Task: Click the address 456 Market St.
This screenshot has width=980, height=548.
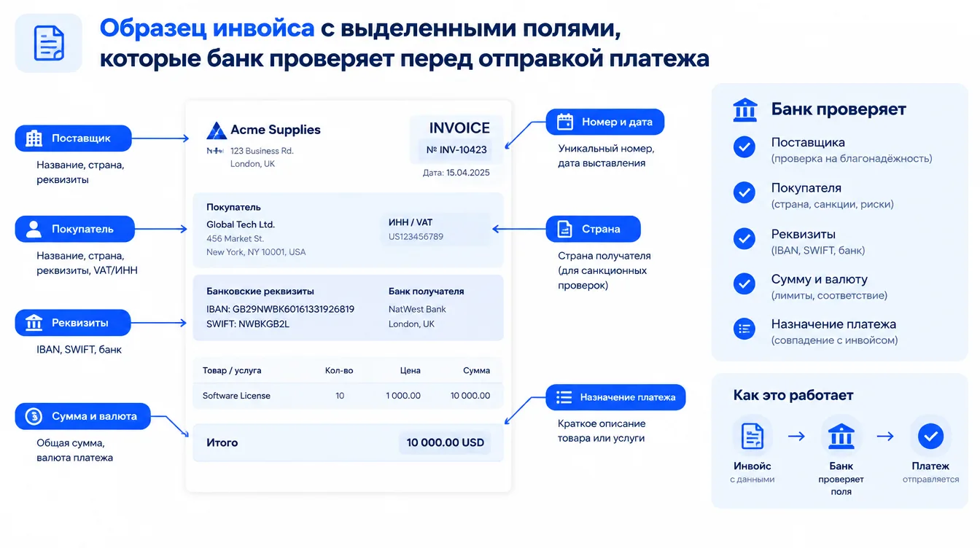Action: click(235, 238)
